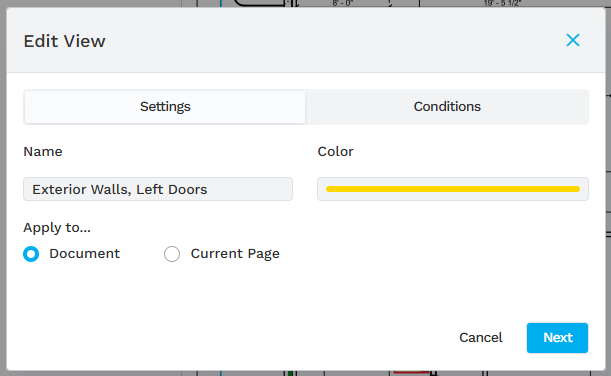Image resolution: width=611 pixels, height=376 pixels.
Task: Open the yellow Color picker bar
Action: tap(453, 189)
